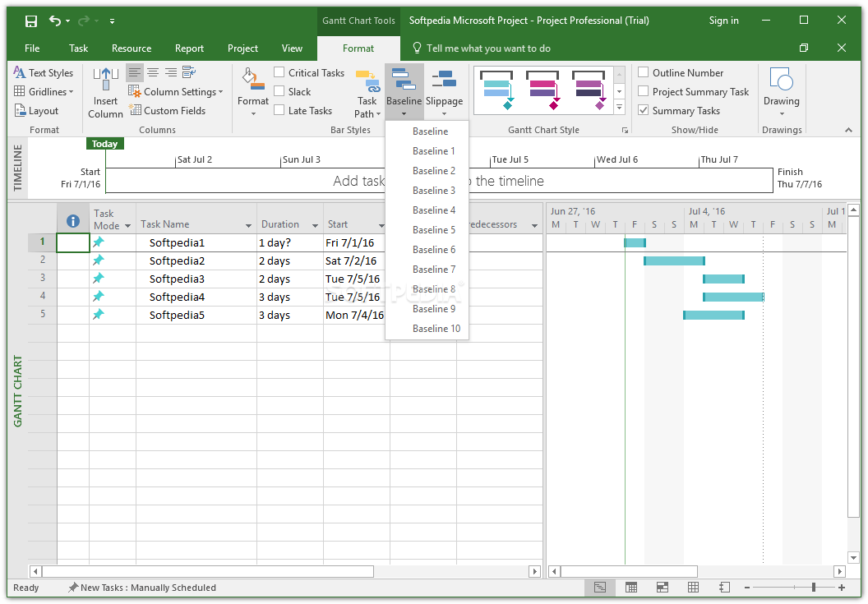The image size is (868, 604).
Task: Click the Save icon in quick access toolbar
Action: point(31,21)
